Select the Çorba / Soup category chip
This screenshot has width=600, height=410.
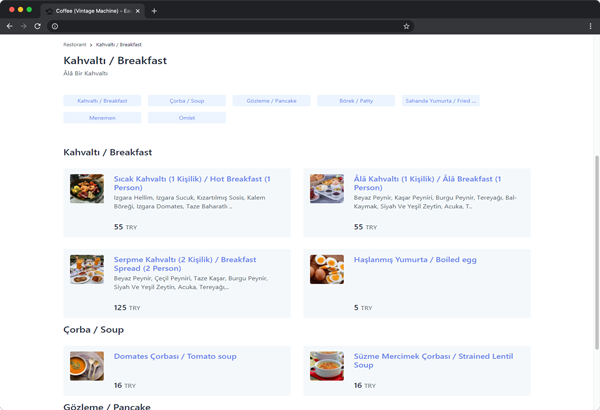pos(186,101)
